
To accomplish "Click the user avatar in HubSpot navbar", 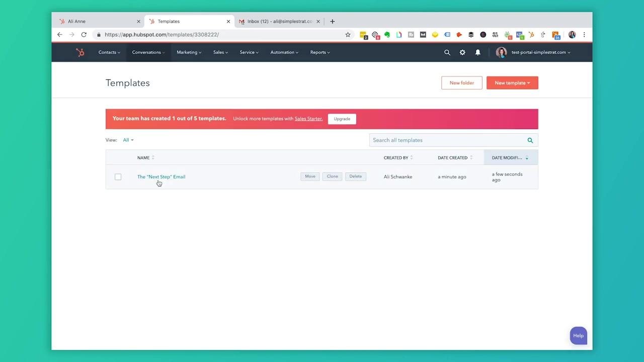I will pyautogui.click(x=501, y=52).
